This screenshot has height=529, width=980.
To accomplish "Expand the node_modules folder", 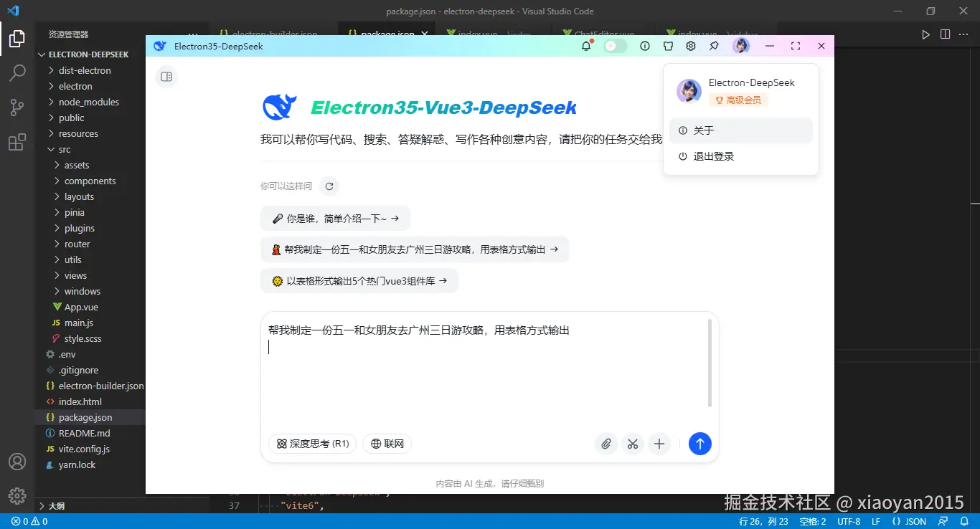I will click(90, 102).
